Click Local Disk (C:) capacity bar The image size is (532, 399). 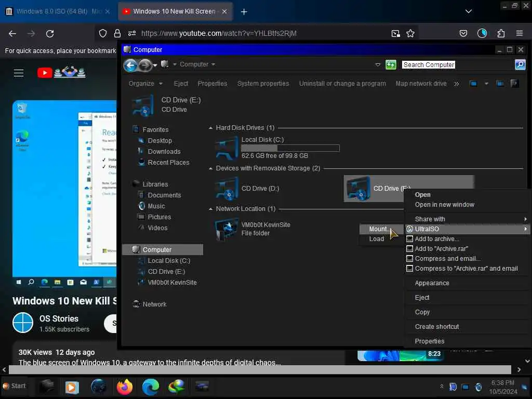(x=290, y=148)
